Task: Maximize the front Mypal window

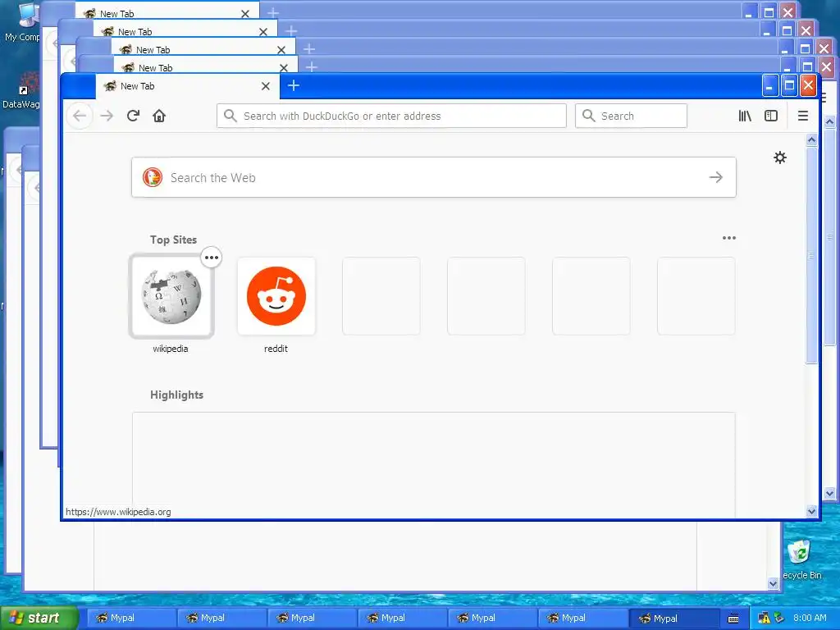Action: pos(789,85)
